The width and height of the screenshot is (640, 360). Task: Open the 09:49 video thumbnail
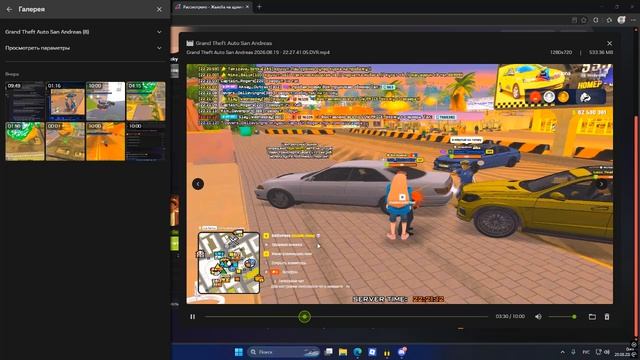pos(24,101)
